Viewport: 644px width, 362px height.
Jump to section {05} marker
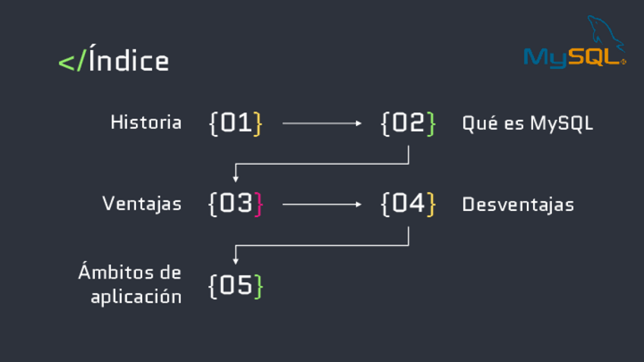[235, 285]
